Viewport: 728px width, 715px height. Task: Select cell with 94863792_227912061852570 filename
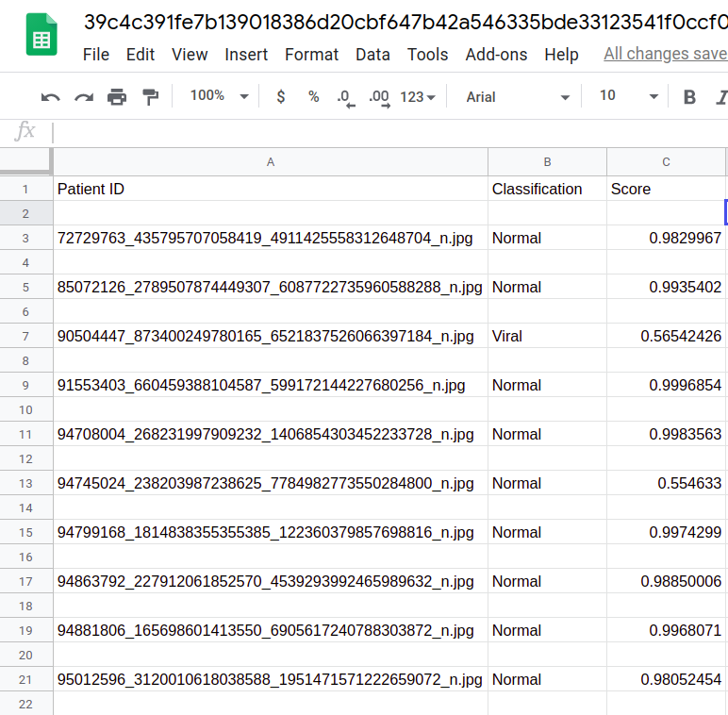click(x=271, y=581)
